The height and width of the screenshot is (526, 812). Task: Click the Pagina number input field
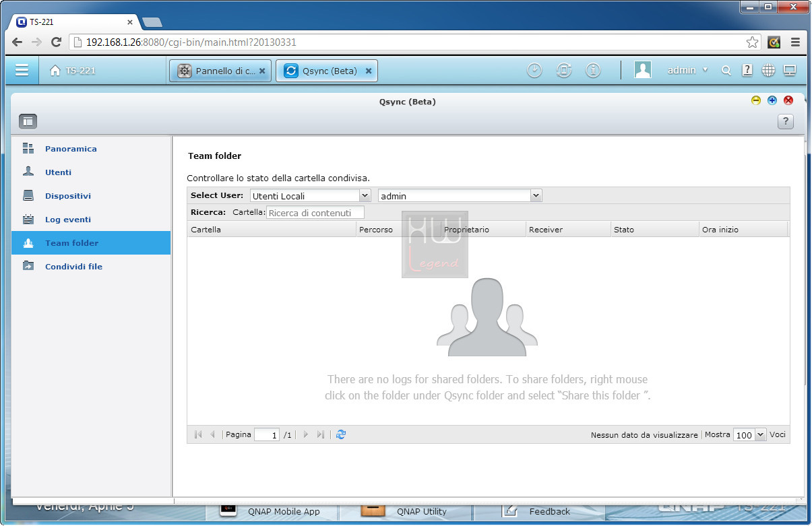(x=267, y=435)
